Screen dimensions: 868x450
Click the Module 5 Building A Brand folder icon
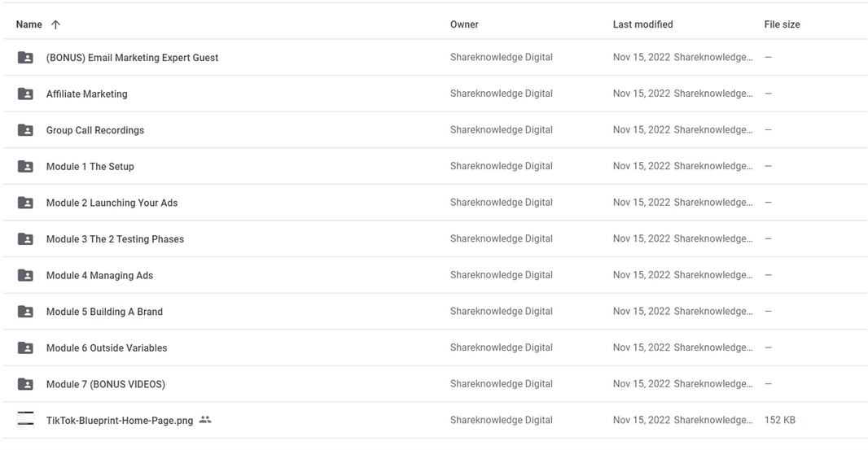25,312
